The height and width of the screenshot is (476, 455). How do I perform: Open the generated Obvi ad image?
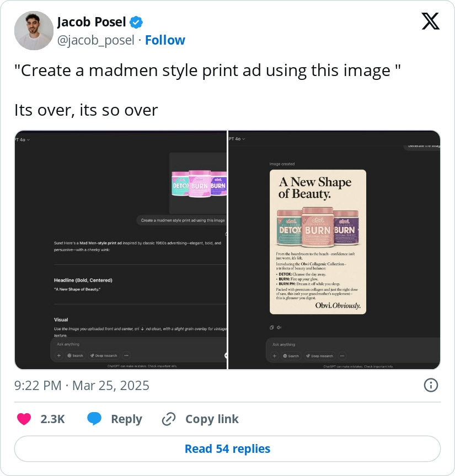(x=318, y=242)
